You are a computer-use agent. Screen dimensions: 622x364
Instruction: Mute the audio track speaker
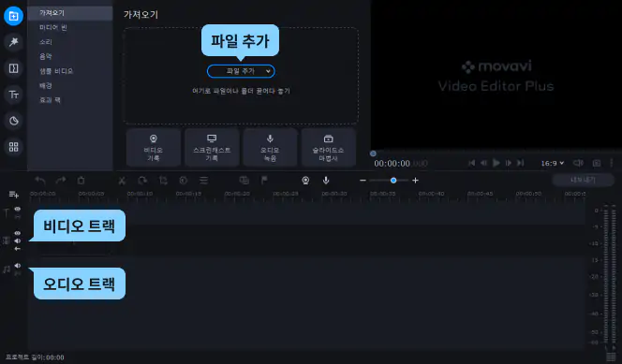point(18,266)
